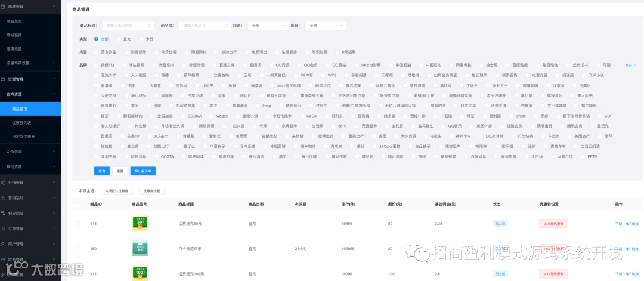
Task: Click 推广链接 for product 413
Action: click(631, 224)
